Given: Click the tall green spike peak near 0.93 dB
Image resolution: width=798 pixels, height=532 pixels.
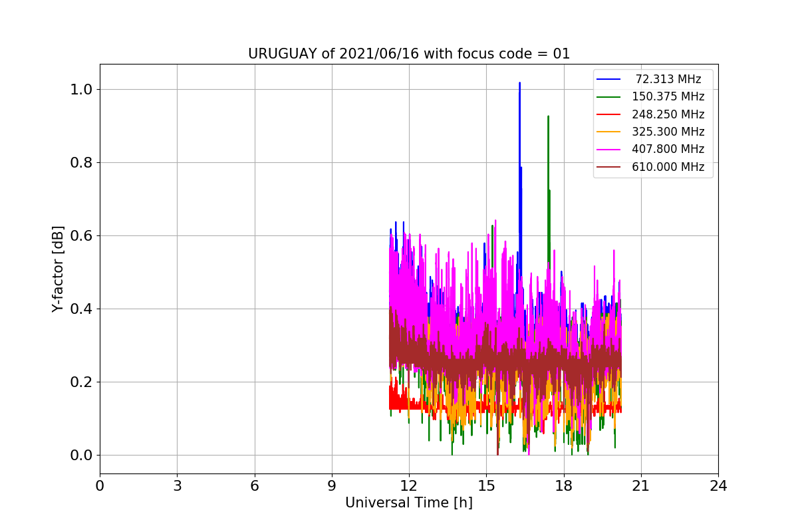Looking at the screenshot, I should tap(548, 118).
